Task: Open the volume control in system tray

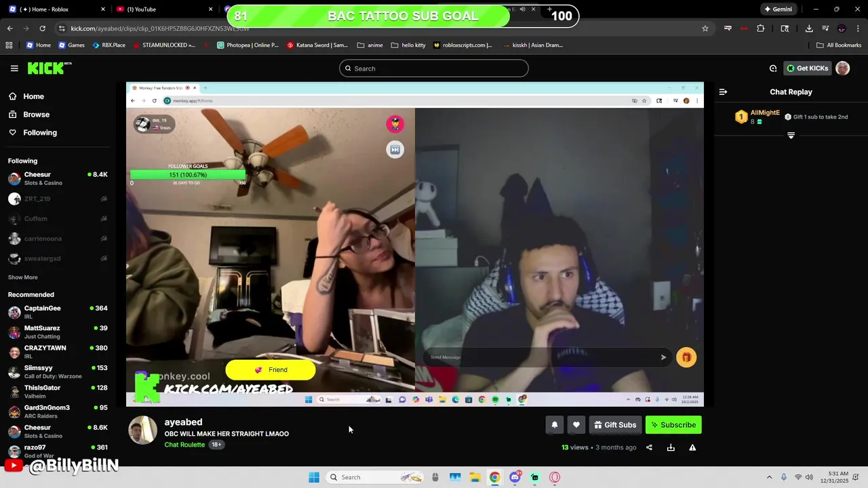Action: (809, 477)
